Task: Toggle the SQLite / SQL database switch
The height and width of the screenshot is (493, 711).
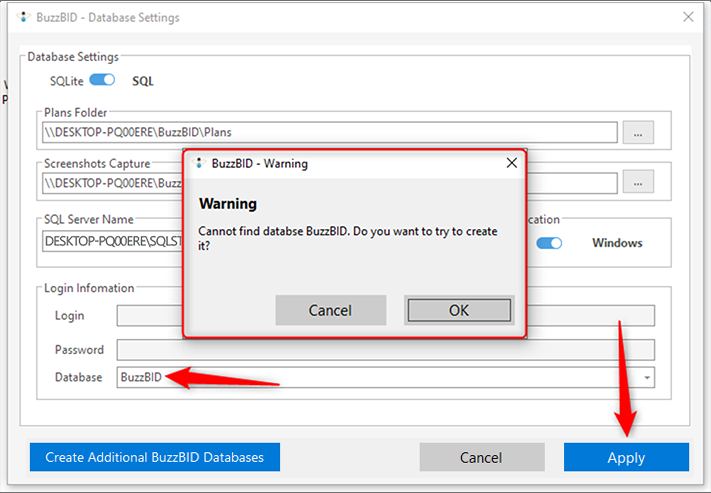Action: pos(103,80)
